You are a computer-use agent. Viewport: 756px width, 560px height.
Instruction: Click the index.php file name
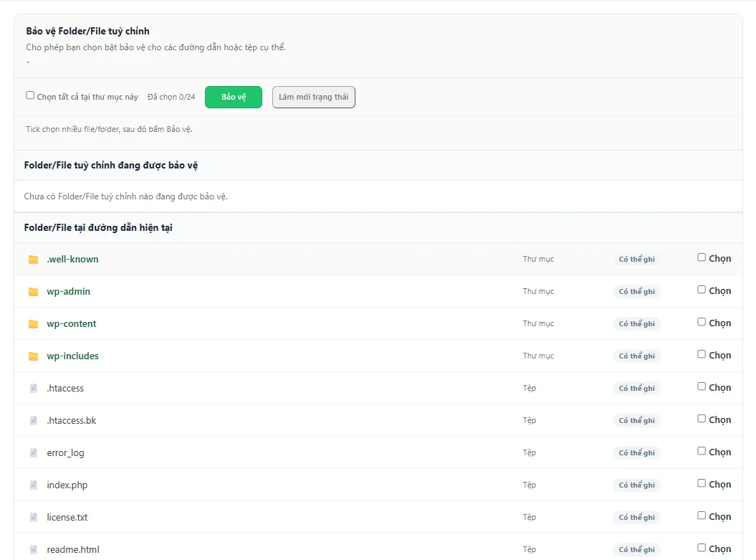tap(67, 485)
